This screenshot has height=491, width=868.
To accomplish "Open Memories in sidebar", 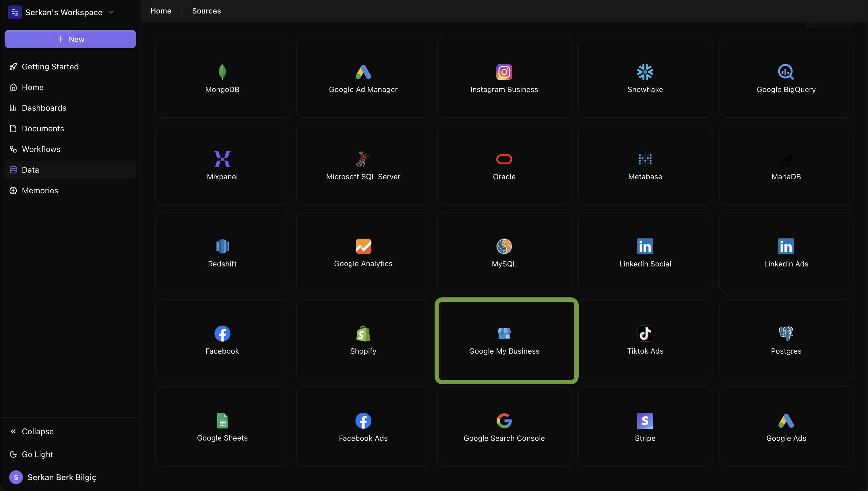I will [x=70, y=190].
